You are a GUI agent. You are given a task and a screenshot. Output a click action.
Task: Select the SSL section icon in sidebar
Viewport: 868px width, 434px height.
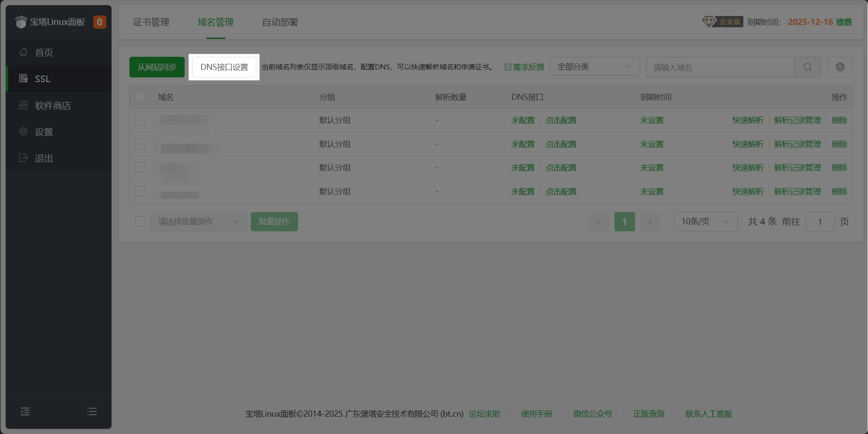click(x=23, y=78)
